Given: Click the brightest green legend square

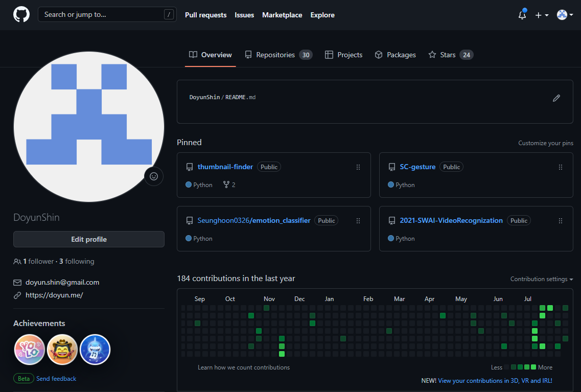Looking at the screenshot, I should [533, 367].
